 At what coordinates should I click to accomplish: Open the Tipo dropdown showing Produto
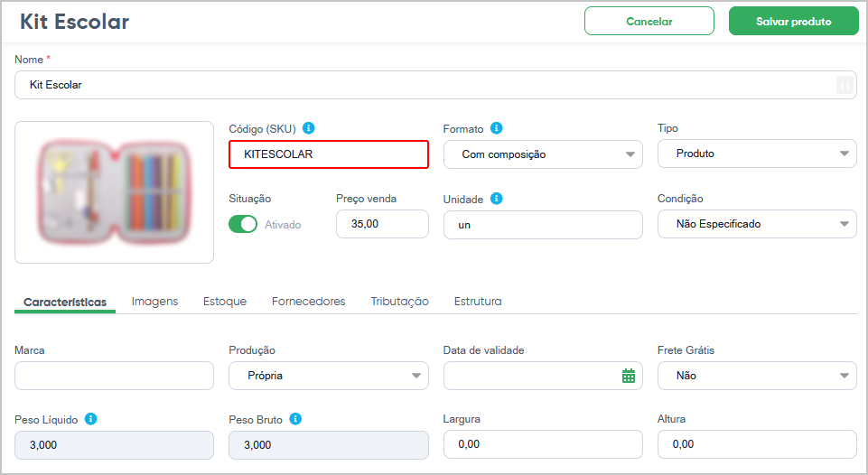tap(757, 154)
